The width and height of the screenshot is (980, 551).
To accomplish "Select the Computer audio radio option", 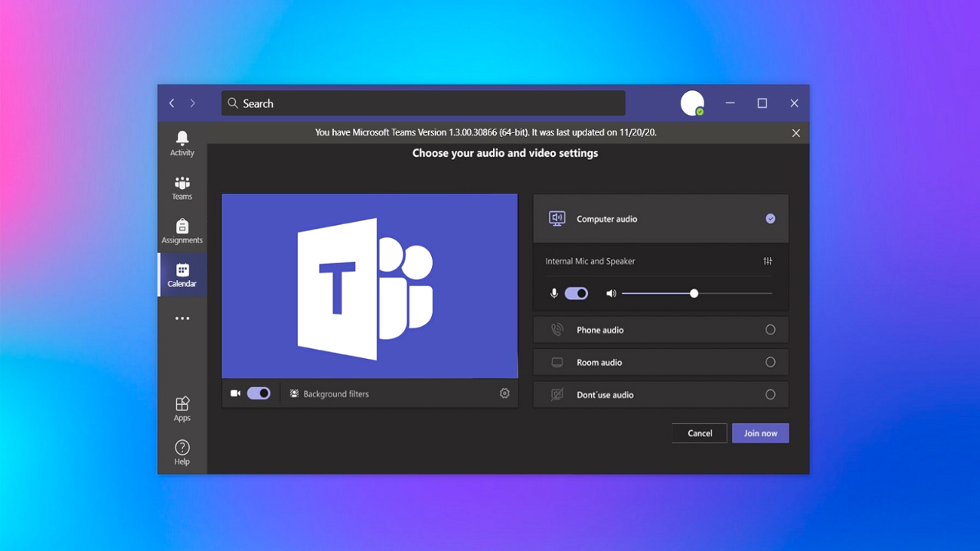I will 770,219.
